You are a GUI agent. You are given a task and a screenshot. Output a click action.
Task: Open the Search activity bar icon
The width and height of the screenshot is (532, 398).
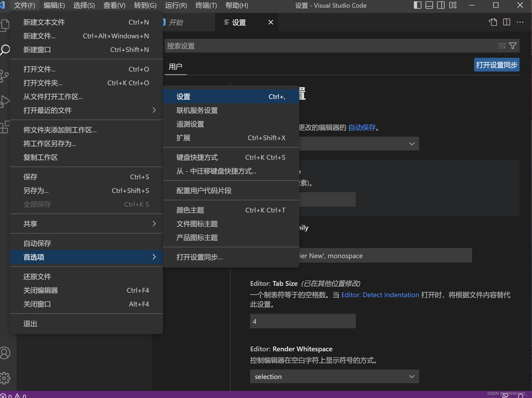tap(5, 50)
